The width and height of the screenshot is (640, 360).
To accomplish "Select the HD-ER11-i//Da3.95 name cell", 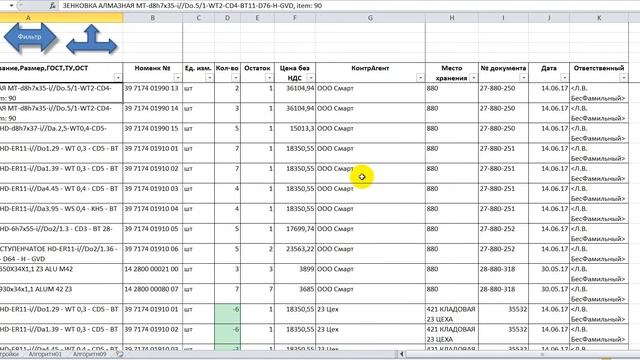I will click(x=61, y=213).
